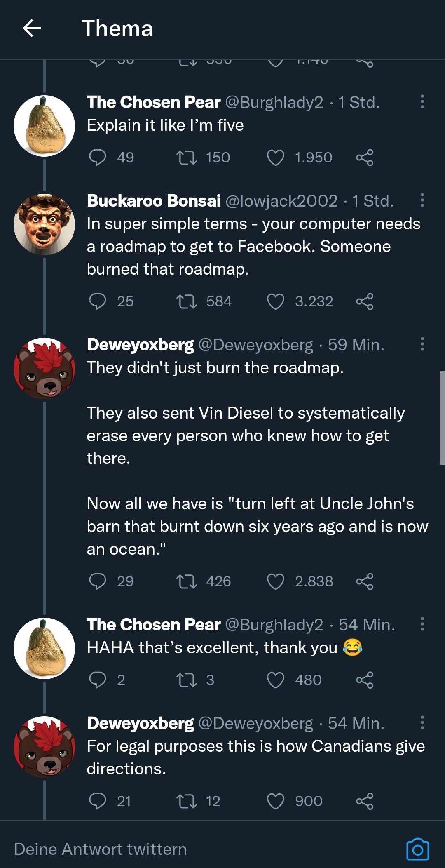Screen dimensions: 445x868
Task: Like the "Explain it like I'm five" tweet
Action: (276, 158)
